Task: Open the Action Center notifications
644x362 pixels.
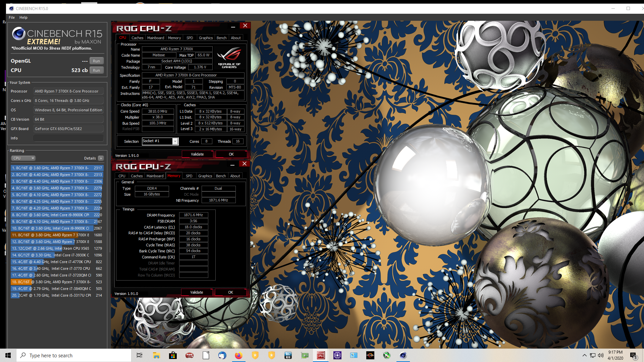Action: point(633,356)
